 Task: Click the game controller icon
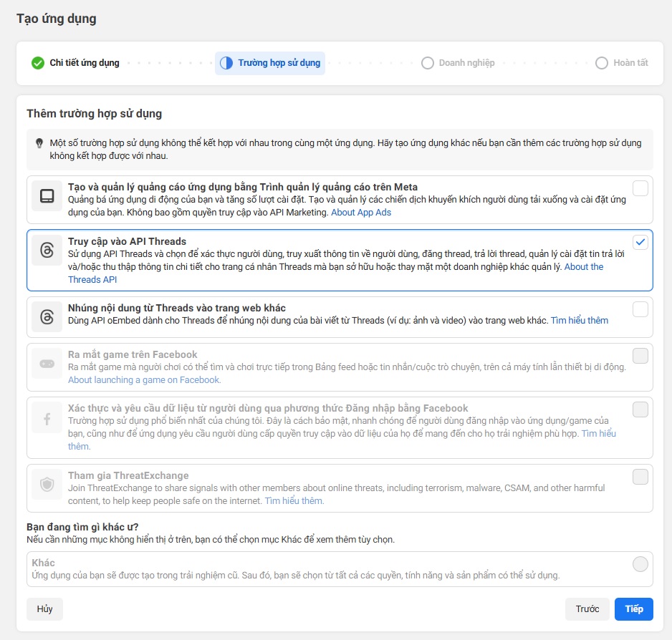pos(47,364)
